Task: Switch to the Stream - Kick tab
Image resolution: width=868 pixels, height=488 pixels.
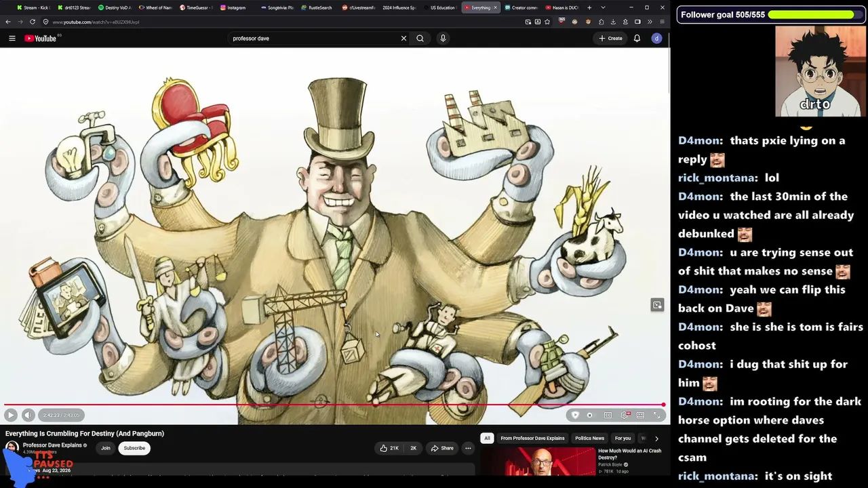Action: 34,7
